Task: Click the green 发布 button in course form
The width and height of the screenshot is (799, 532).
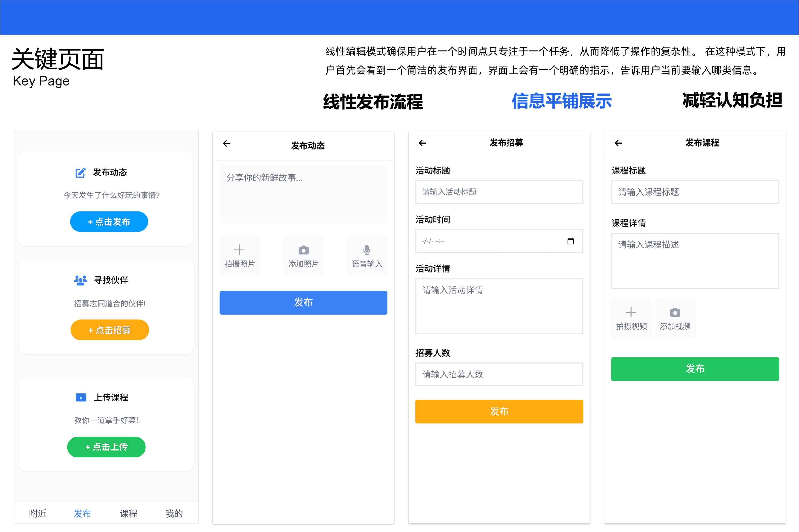Action: pos(695,369)
